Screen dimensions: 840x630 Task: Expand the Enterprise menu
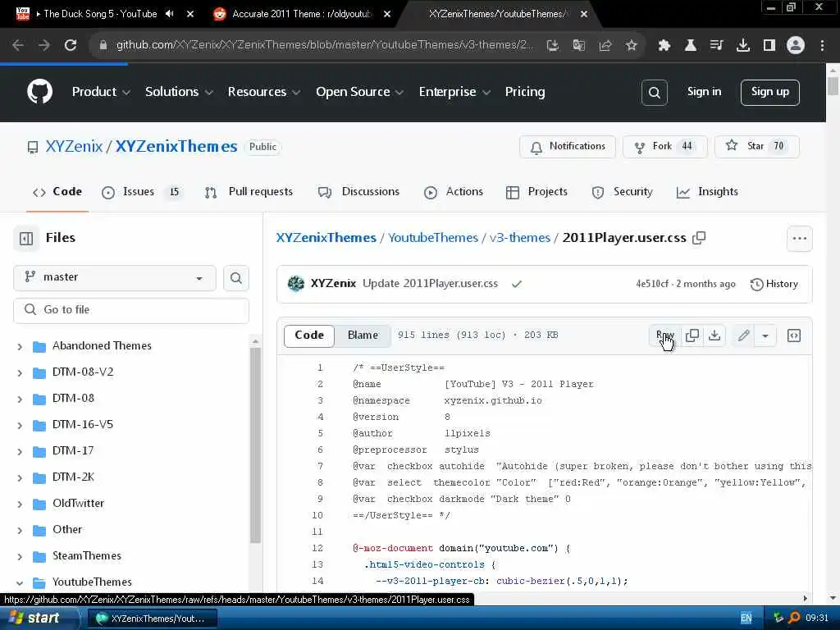pos(454,92)
